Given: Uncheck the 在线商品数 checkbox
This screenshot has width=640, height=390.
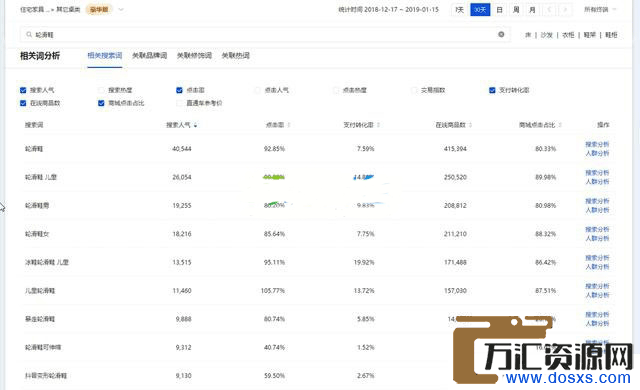Looking at the screenshot, I should [23, 103].
